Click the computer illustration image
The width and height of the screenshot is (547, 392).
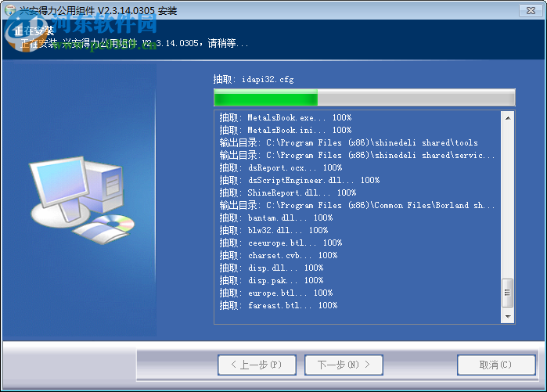[x=82, y=200]
